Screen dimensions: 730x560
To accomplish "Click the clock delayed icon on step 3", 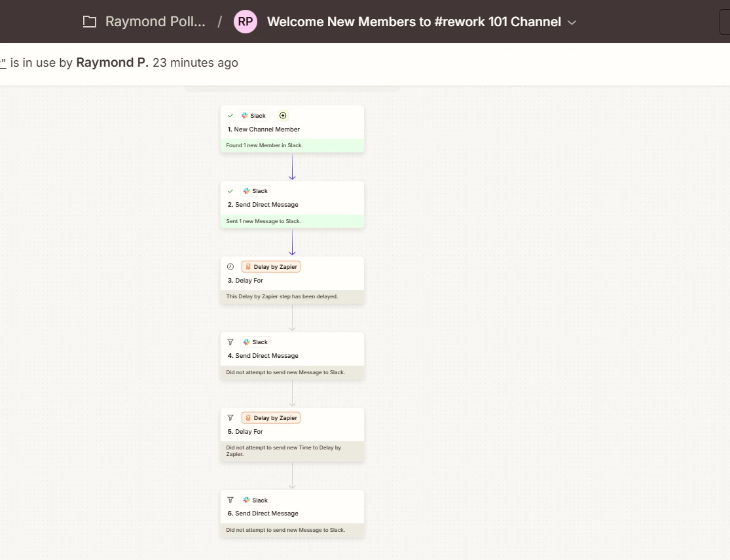I will point(230,266).
